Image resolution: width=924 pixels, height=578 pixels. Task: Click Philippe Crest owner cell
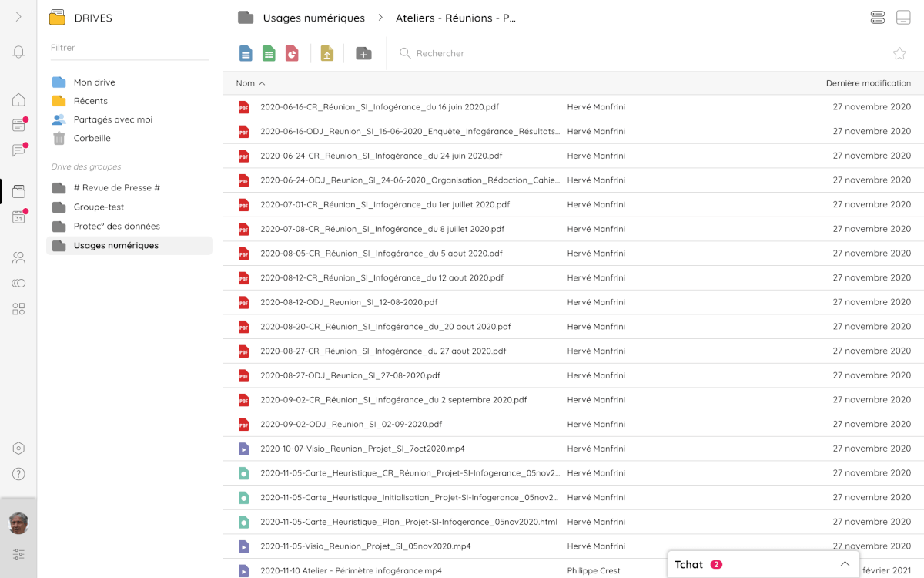click(x=594, y=571)
